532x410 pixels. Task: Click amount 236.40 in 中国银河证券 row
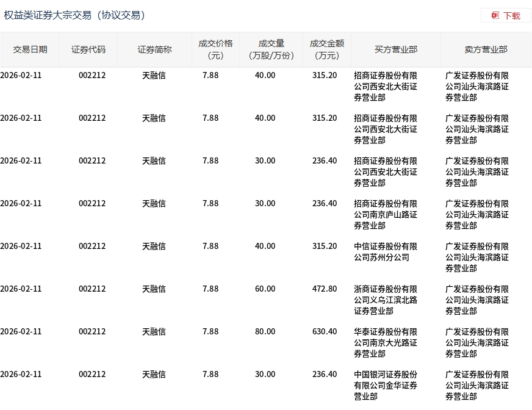[x=325, y=375]
